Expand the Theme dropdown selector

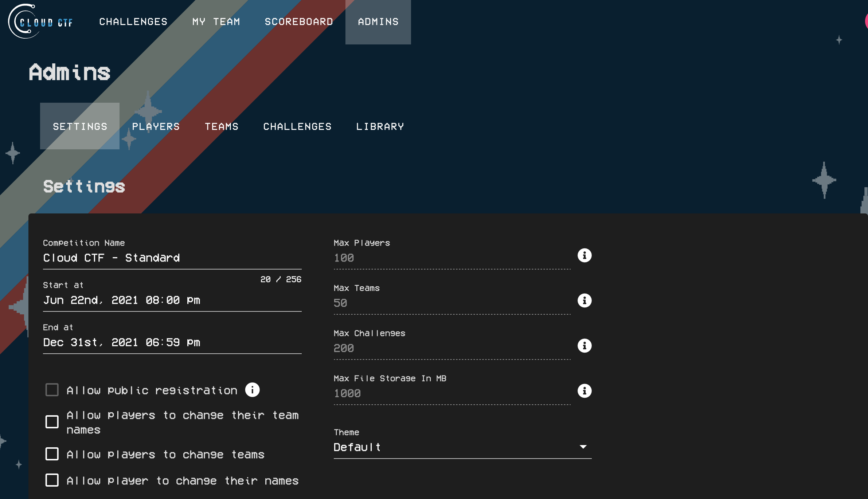pyautogui.click(x=583, y=447)
